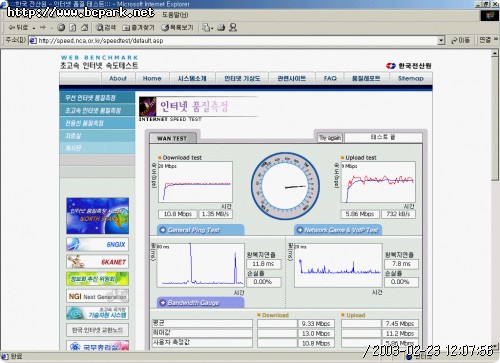Open the 시스템소개 navigation tab
The image size is (500, 363).
tap(192, 79)
